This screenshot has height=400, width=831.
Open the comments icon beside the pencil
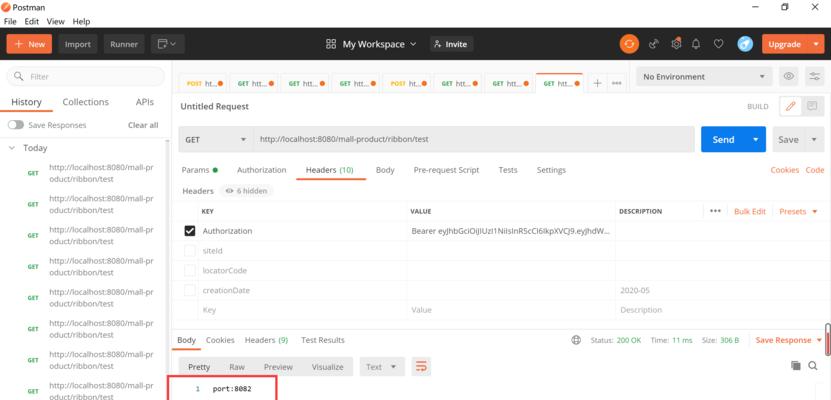(x=812, y=106)
